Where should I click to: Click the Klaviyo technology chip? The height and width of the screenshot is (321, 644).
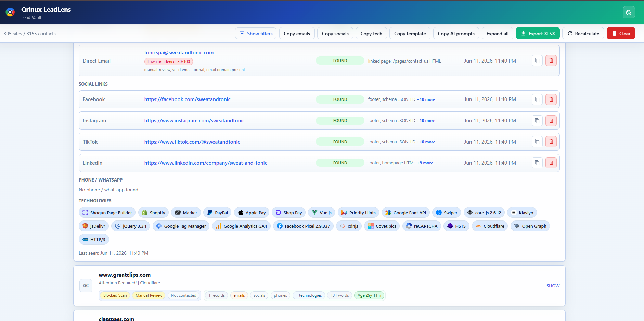coord(522,213)
